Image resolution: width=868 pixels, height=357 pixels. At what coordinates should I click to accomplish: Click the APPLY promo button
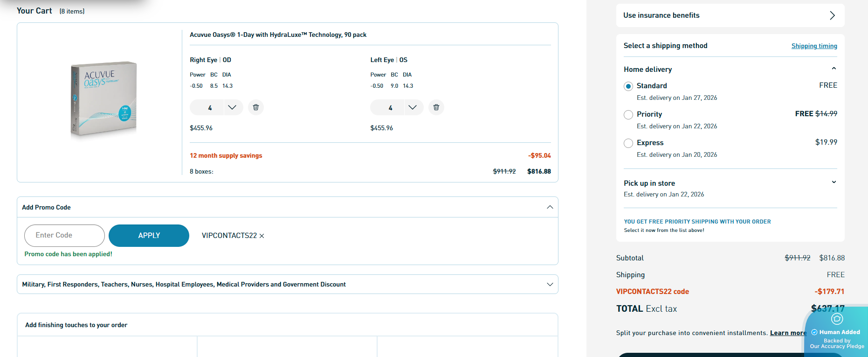149,236
